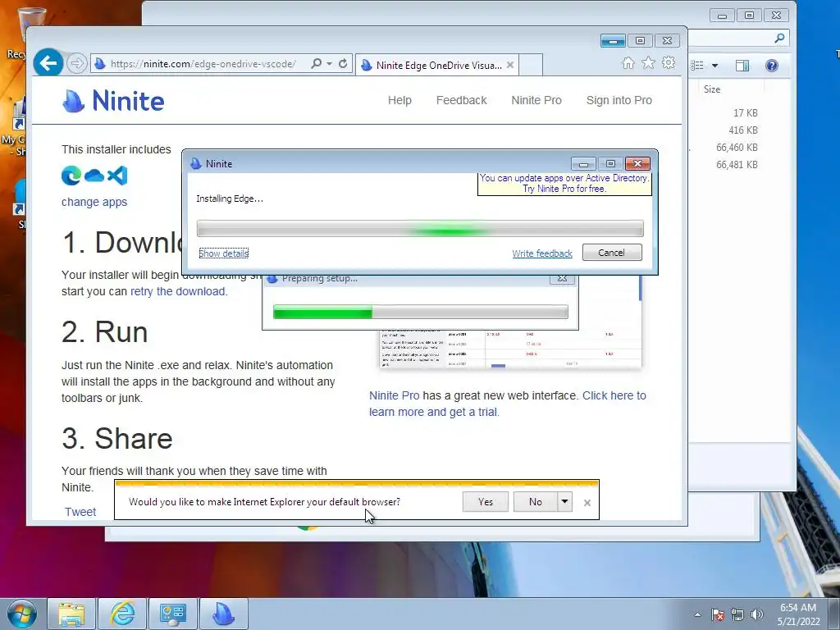Click the Installing Edge progress bar

click(x=420, y=229)
